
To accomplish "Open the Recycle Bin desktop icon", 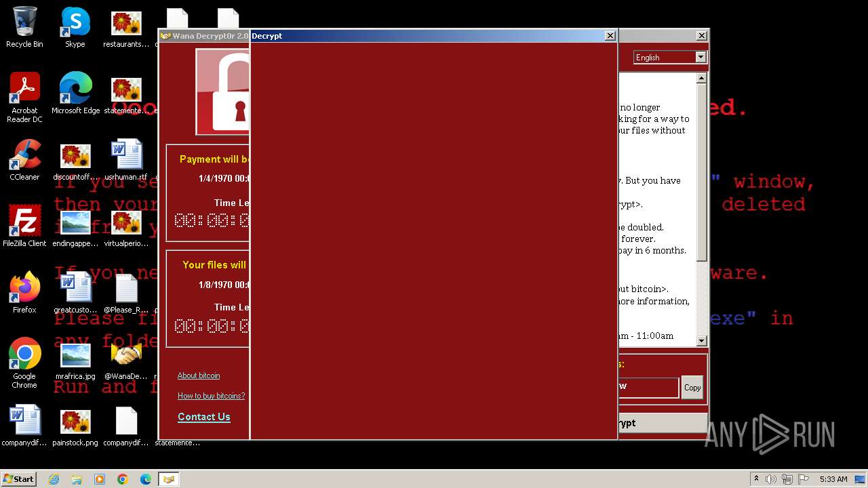I will [24, 27].
